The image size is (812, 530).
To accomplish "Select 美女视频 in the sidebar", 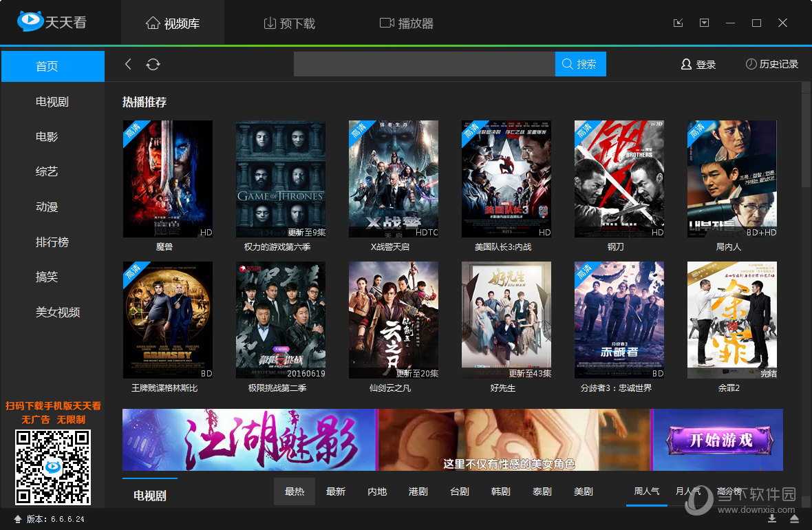I will coord(58,312).
